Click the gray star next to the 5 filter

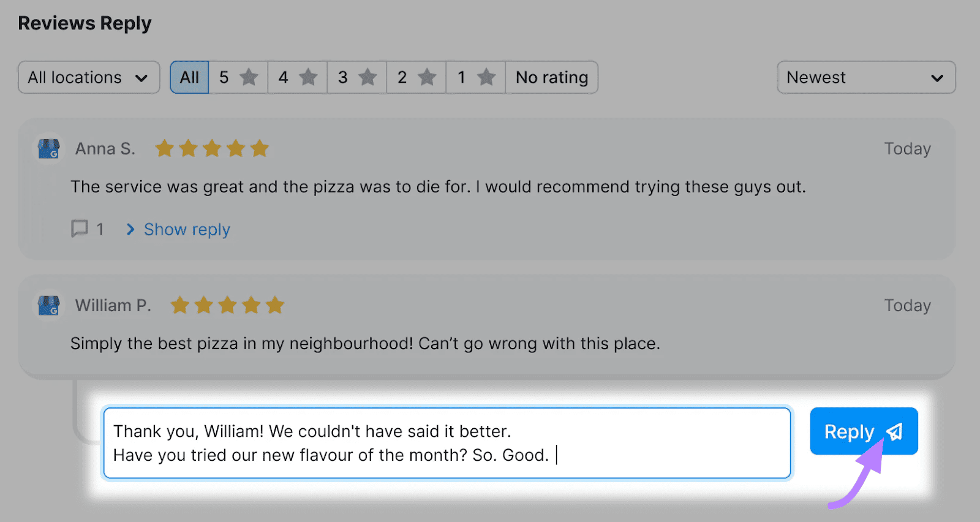pyautogui.click(x=249, y=77)
